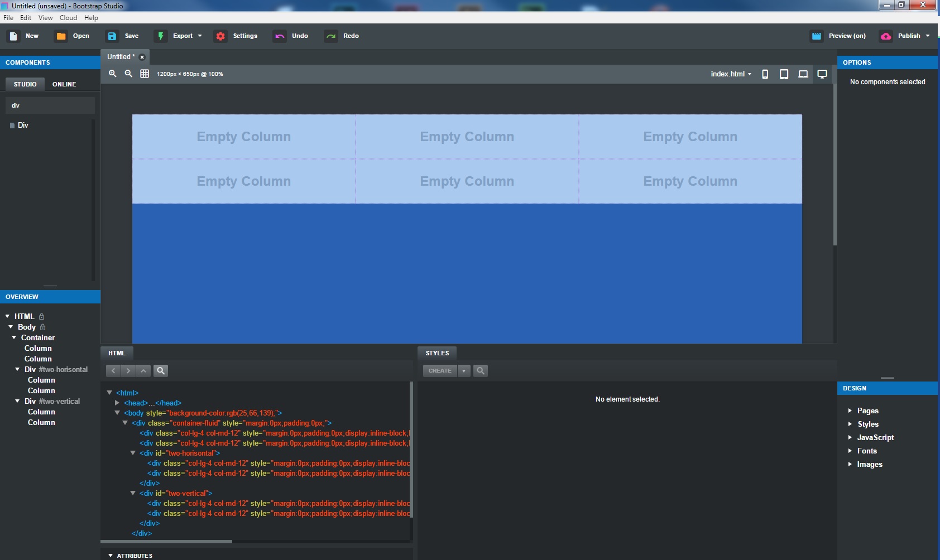Viewport: 940px width, 560px height.
Task: Expand the <head> node in code
Action: tap(117, 403)
